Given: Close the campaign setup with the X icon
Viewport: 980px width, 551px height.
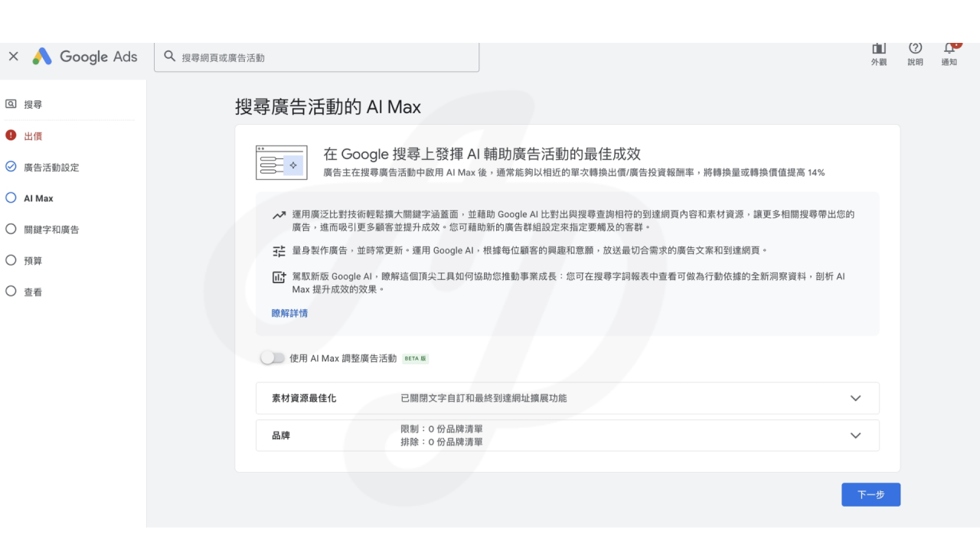Looking at the screenshot, I should (13, 57).
